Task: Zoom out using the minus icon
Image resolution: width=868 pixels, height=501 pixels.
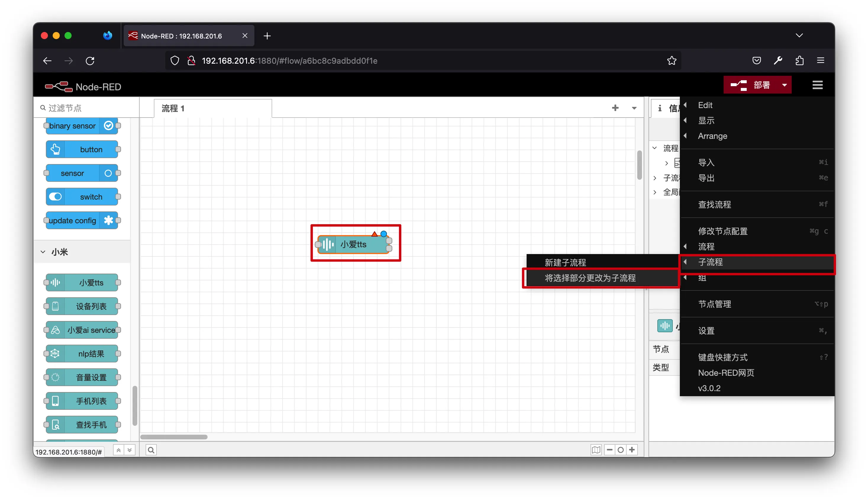Action: click(x=609, y=450)
